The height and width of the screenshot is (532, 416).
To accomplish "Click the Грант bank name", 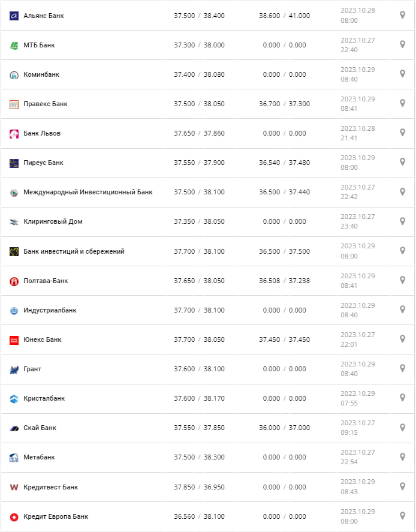I will [32, 369].
